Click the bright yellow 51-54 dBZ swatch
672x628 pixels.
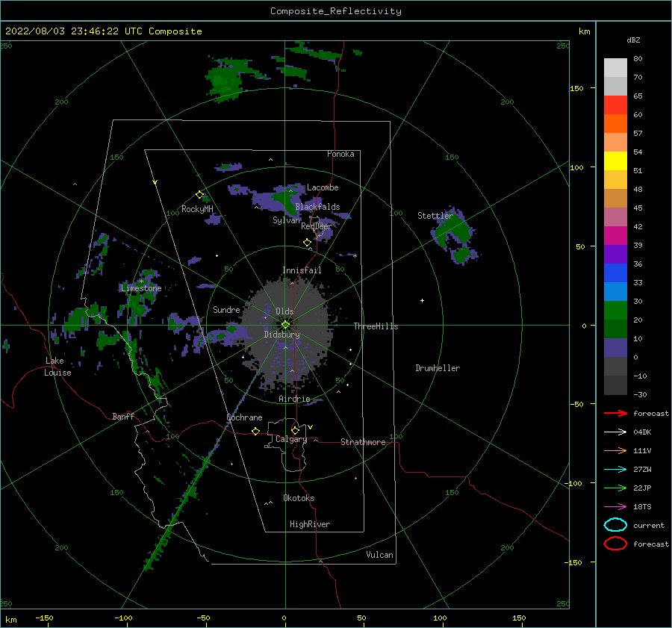click(615, 161)
